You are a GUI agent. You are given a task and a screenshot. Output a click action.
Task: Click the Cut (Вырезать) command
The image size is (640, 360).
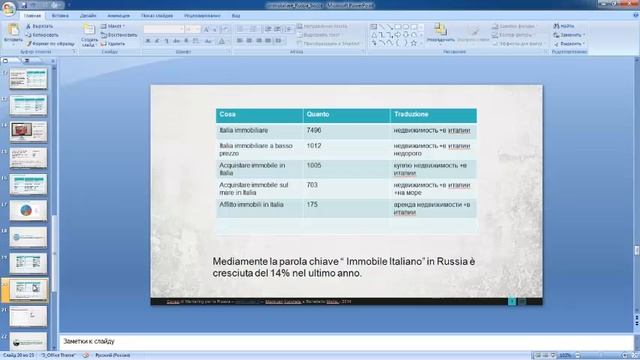click(39, 26)
